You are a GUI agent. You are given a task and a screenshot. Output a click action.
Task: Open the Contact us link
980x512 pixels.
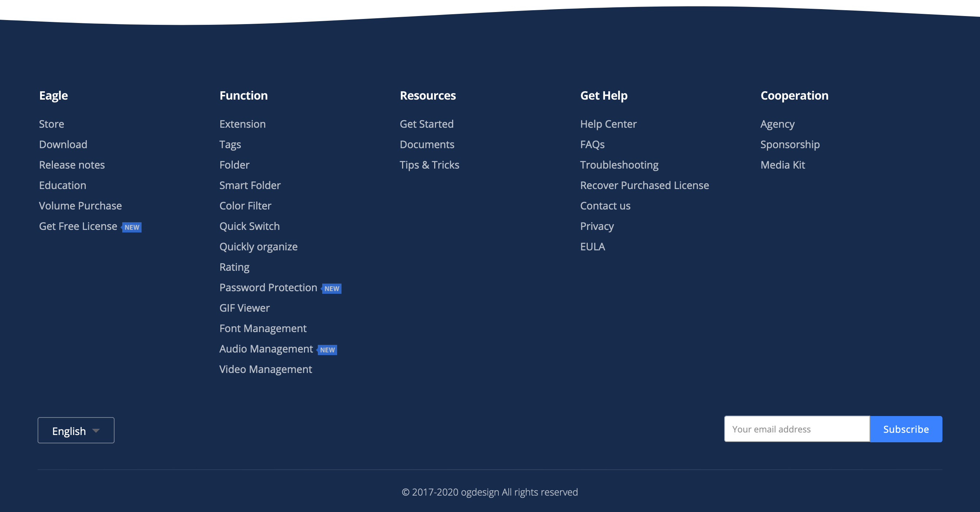pyautogui.click(x=605, y=206)
